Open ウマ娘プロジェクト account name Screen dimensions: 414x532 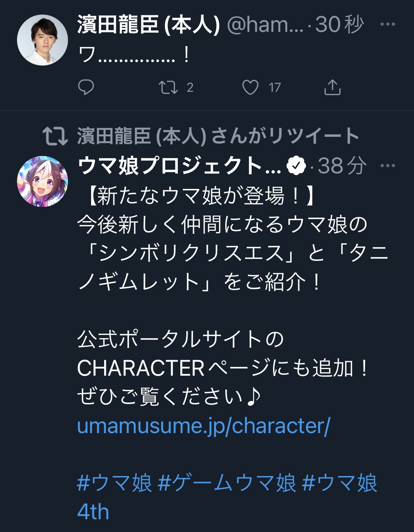pyautogui.click(x=179, y=166)
